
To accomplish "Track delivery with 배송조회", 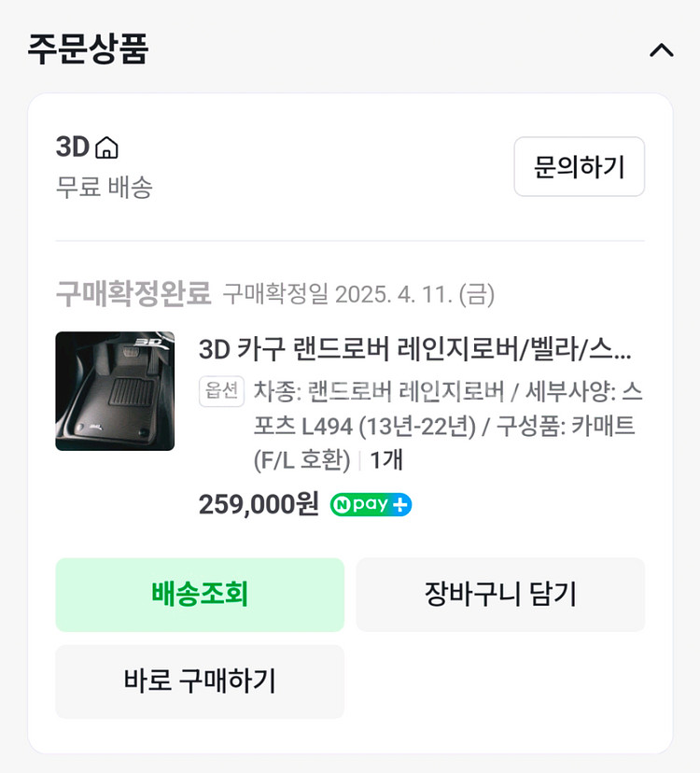I will (x=200, y=595).
